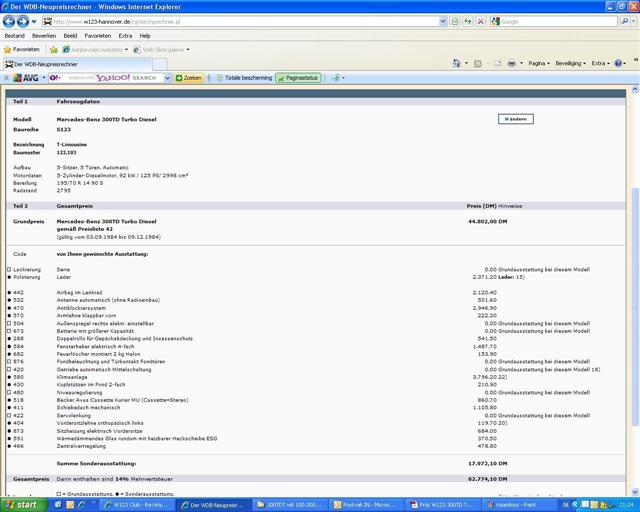Viewport: 640px width, 512px height.
Task: Open the Beveiliging dropdown menu
Action: 571,63
